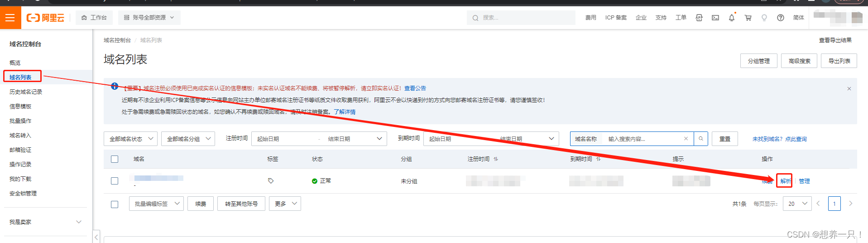Click the 转至其他账号 button

point(241,204)
